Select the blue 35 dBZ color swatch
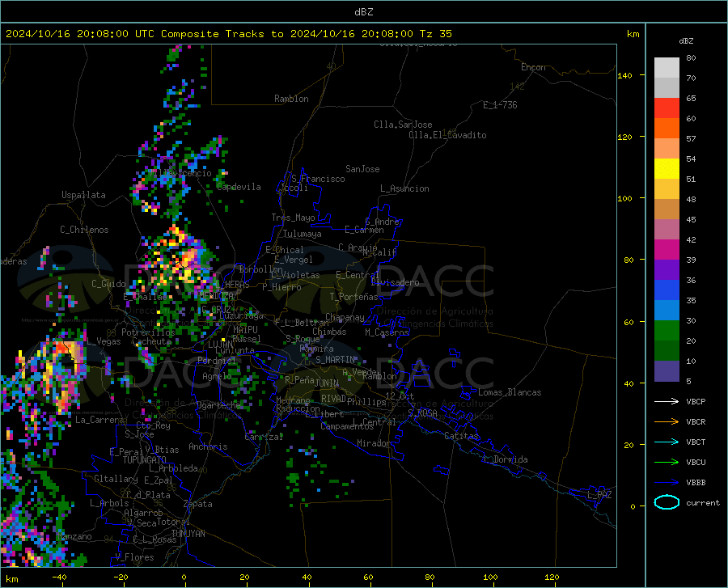 coord(667,290)
